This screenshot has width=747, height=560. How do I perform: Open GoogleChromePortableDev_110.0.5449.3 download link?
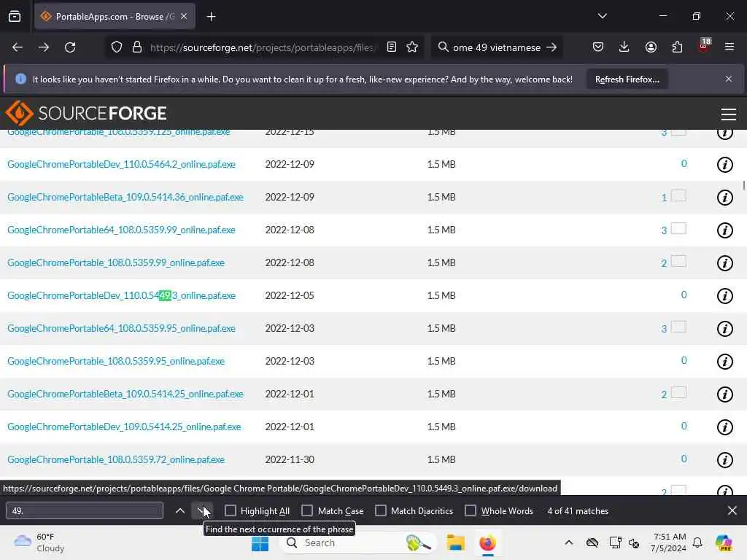(122, 296)
